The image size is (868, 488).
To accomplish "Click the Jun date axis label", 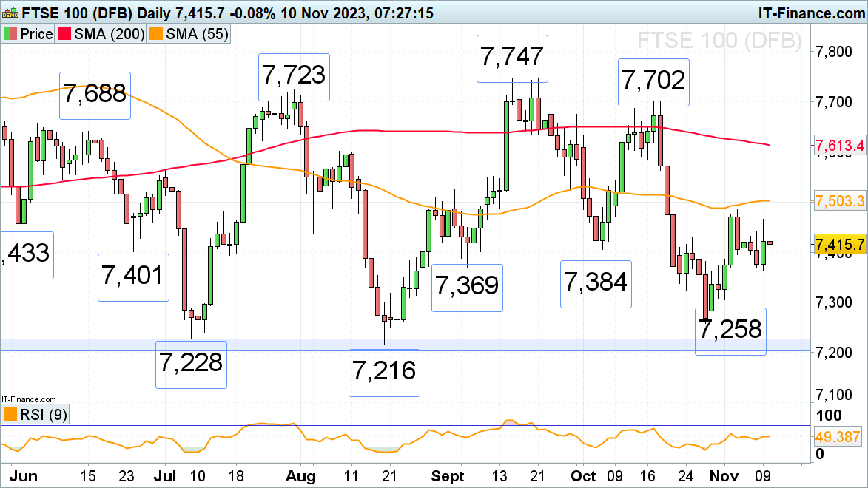I will pos(23,476).
